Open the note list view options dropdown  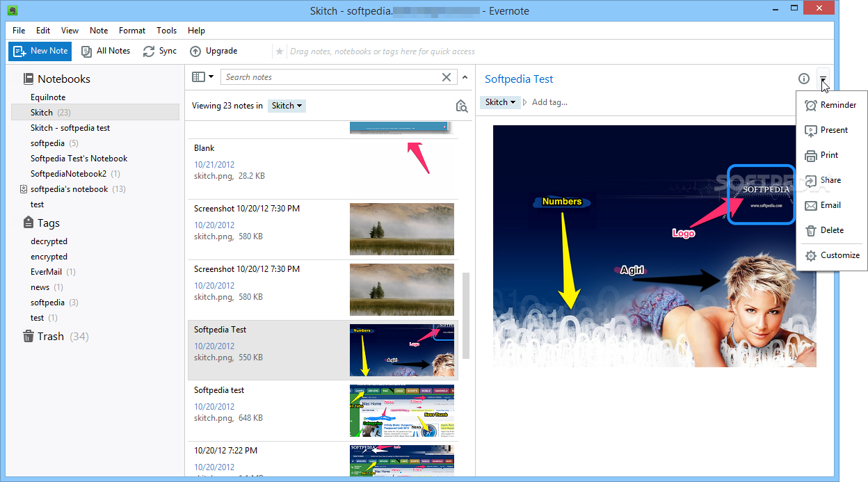tap(203, 77)
